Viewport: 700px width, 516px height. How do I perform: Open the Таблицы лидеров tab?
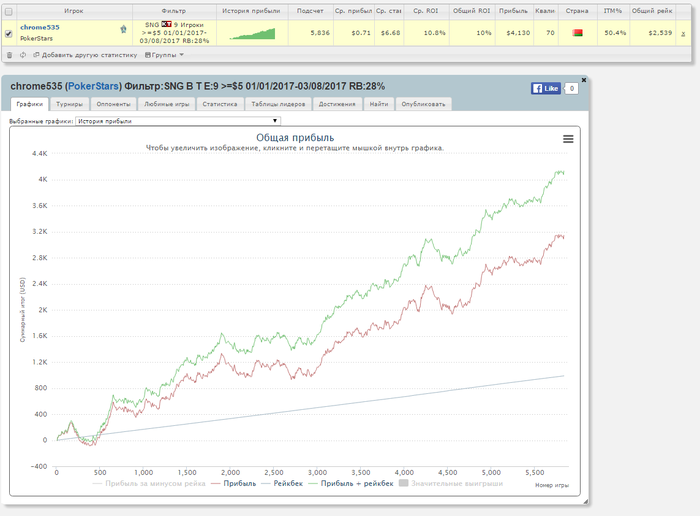point(278,103)
